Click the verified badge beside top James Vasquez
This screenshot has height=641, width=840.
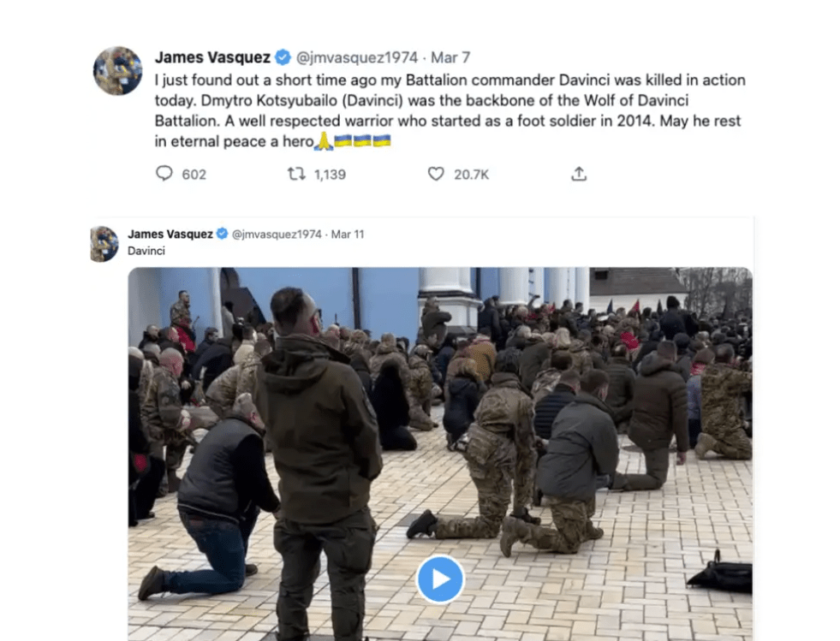coord(283,57)
